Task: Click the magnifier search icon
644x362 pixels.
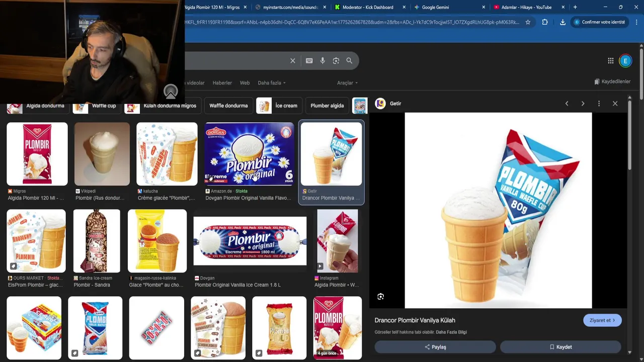Action: click(349, 61)
